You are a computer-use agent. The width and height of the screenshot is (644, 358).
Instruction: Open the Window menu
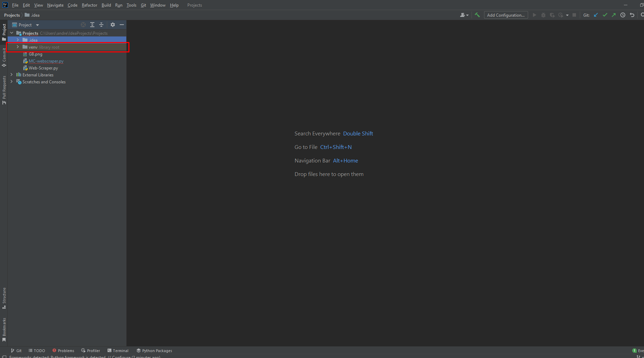tap(158, 5)
